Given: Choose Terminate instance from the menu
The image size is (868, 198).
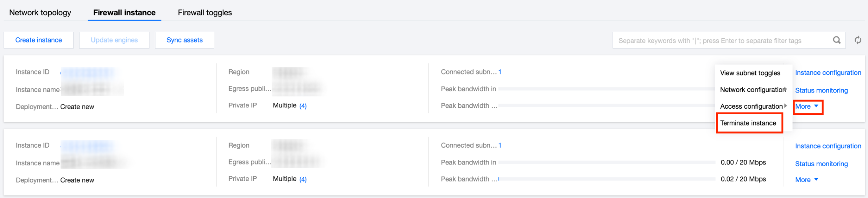Looking at the screenshot, I should click(748, 123).
